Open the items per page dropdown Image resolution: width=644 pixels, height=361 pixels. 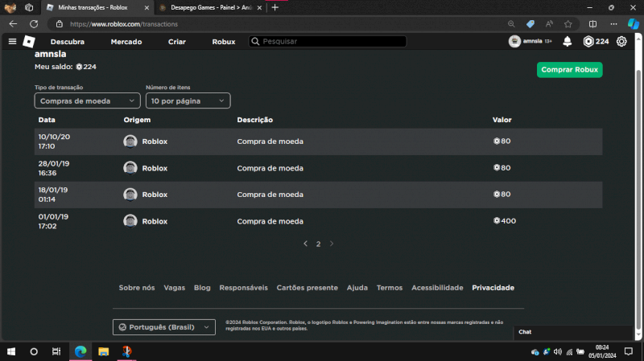coord(188,101)
